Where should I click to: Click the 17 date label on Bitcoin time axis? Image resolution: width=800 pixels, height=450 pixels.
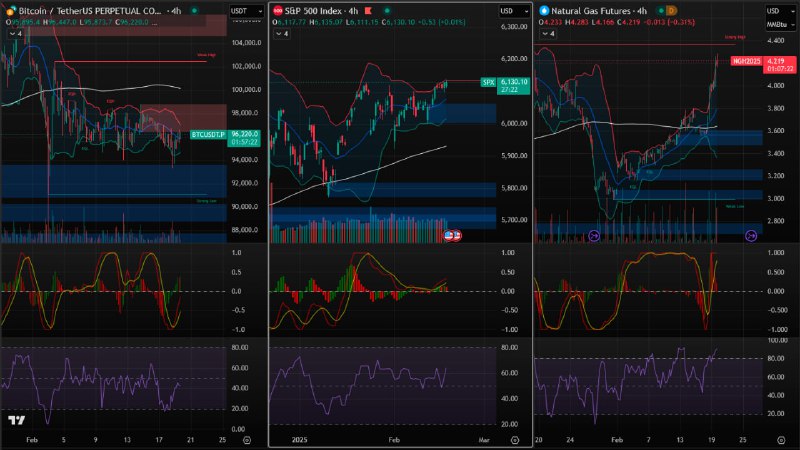159,440
